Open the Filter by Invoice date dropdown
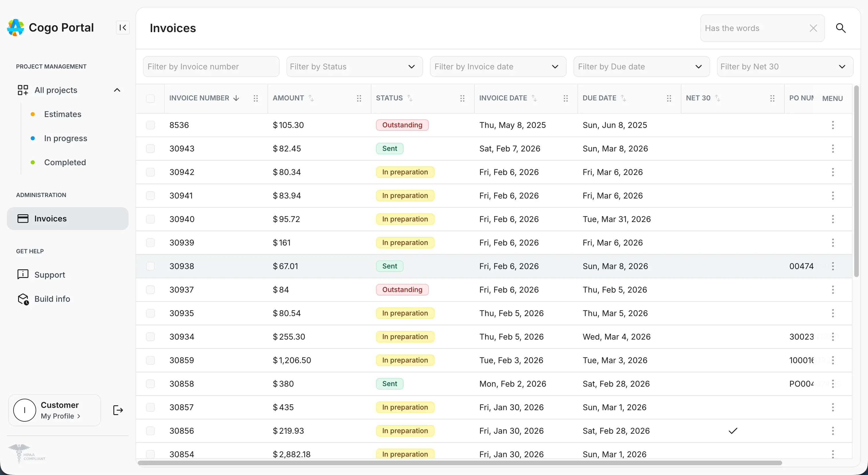 coord(498,67)
